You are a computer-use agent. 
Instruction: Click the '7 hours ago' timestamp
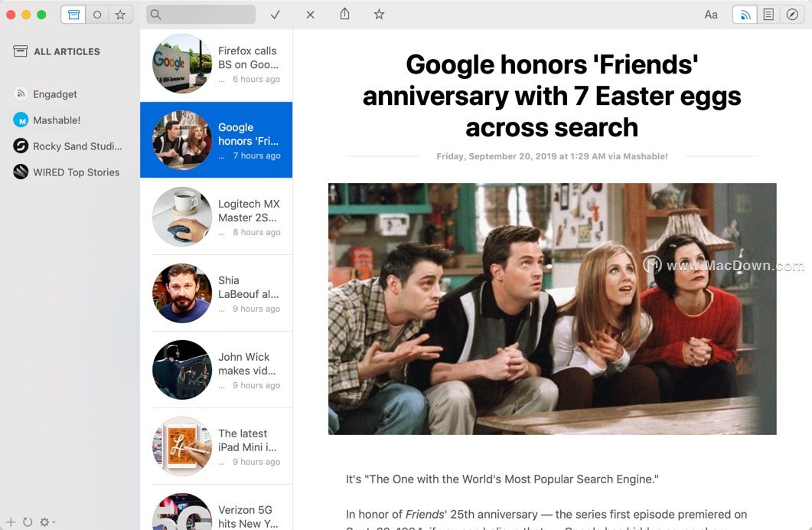pos(256,155)
